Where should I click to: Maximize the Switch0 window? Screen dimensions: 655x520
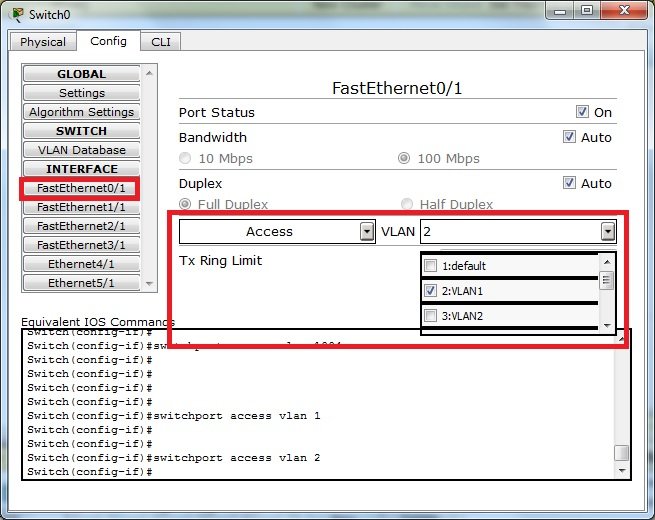click(x=586, y=10)
